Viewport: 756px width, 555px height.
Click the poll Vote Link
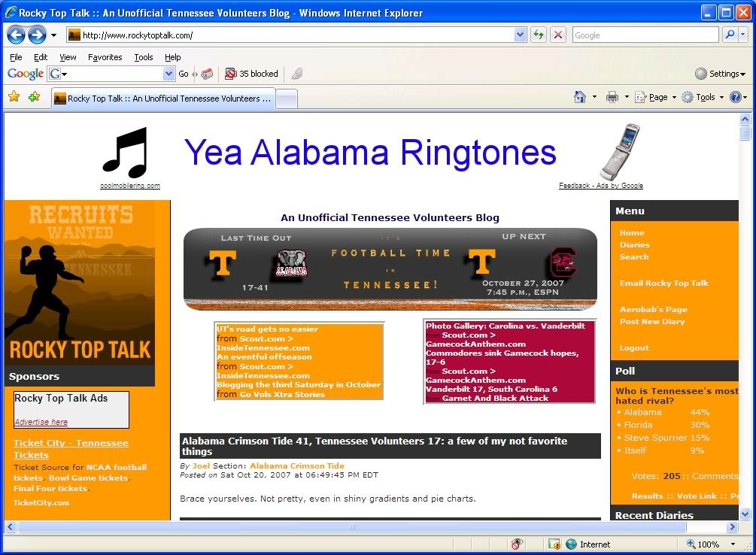tap(697, 496)
